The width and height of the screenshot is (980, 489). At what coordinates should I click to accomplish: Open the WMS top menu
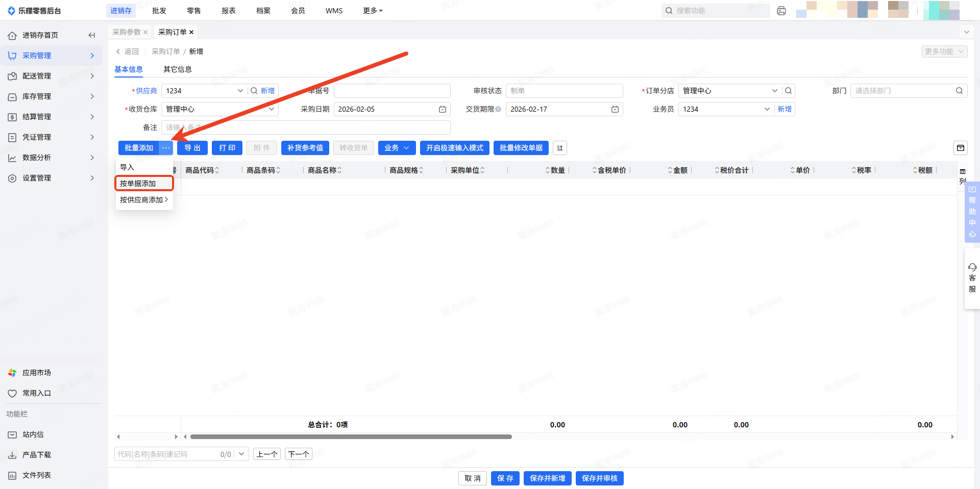tap(334, 11)
